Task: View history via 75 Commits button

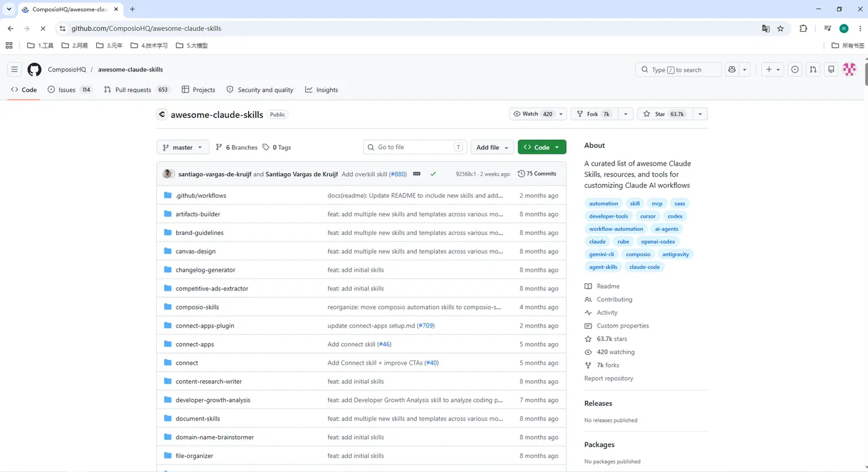Action: (538, 174)
